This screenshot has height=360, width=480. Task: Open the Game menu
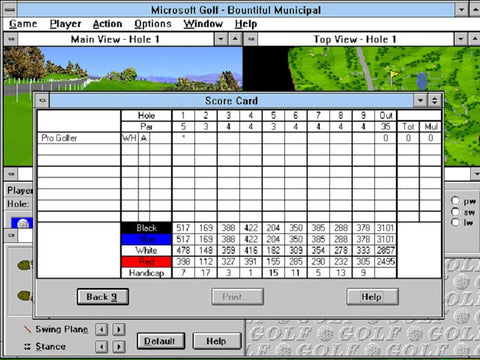point(23,24)
